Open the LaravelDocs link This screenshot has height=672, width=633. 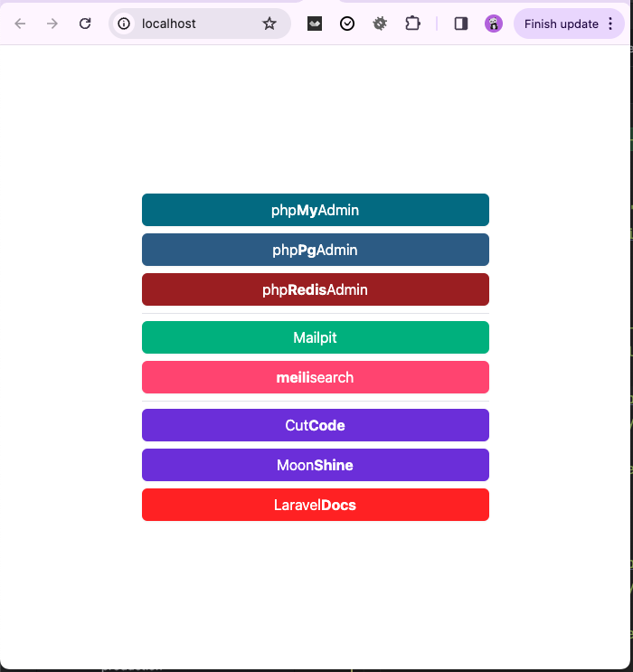(316, 505)
